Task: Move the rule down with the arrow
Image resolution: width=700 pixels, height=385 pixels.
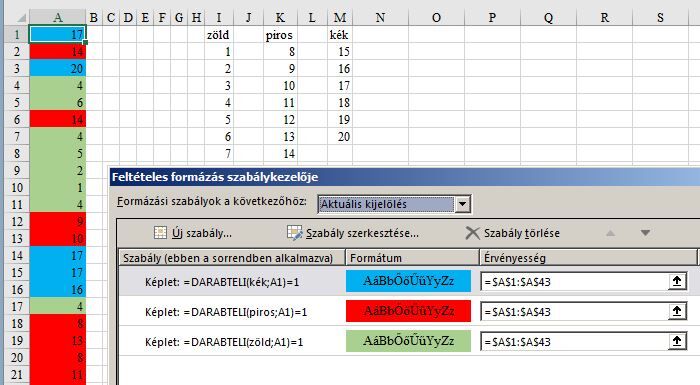Action: pyautogui.click(x=645, y=233)
